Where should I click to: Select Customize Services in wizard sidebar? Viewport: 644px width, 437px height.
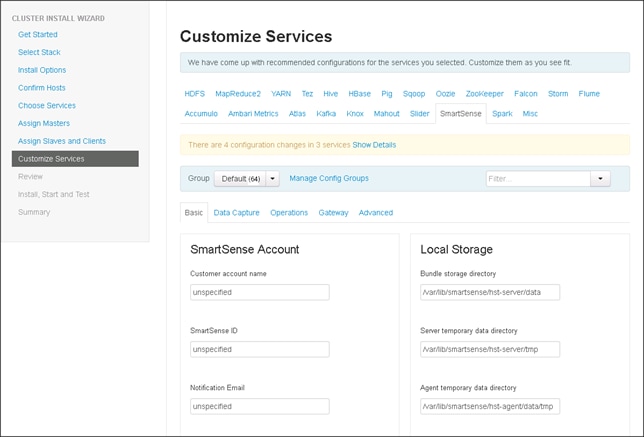point(75,159)
